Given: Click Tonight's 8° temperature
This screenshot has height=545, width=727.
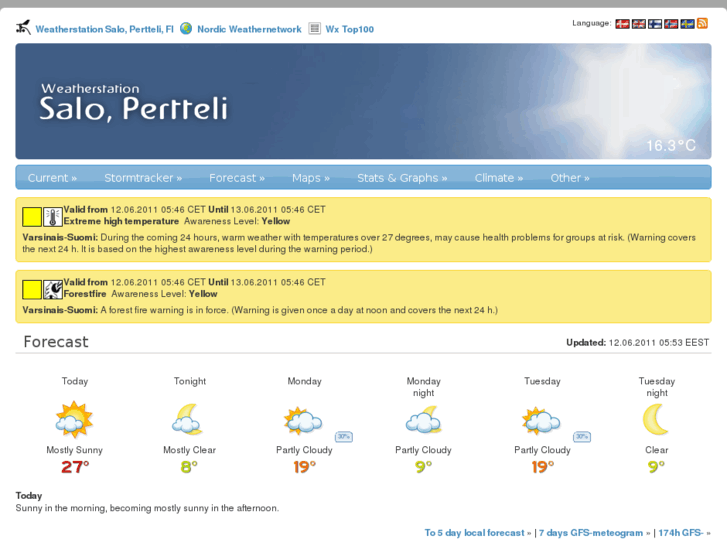Looking at the screenshot, I should coord(189,467).
